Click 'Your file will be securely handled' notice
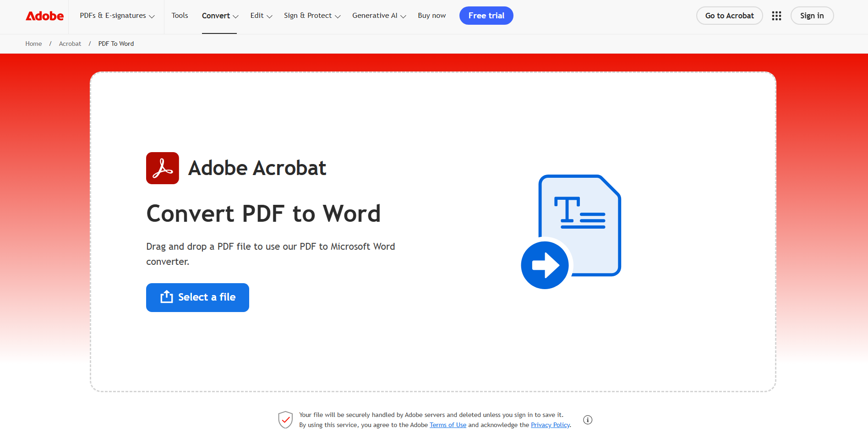 (431, 415)
